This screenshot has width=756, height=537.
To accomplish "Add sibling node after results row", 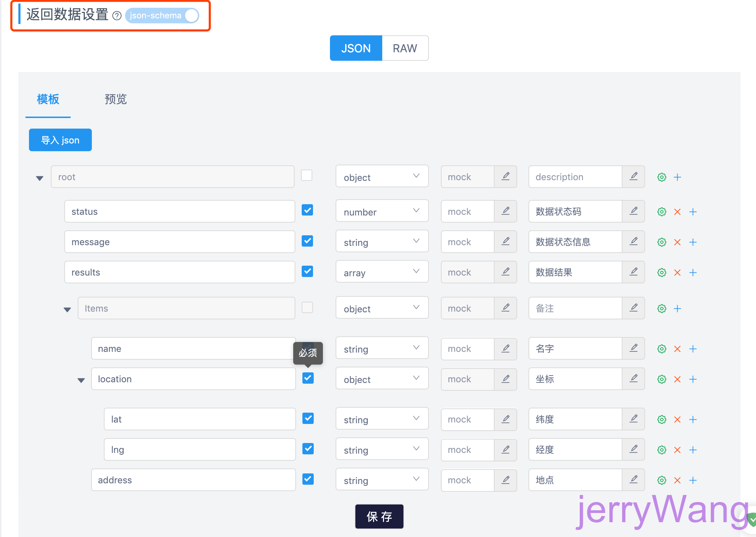I will 693,272.
